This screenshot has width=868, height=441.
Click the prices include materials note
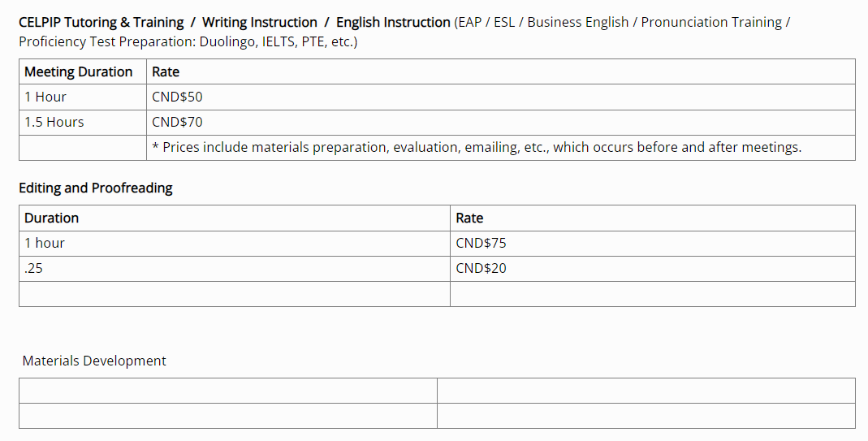[477, 147]
